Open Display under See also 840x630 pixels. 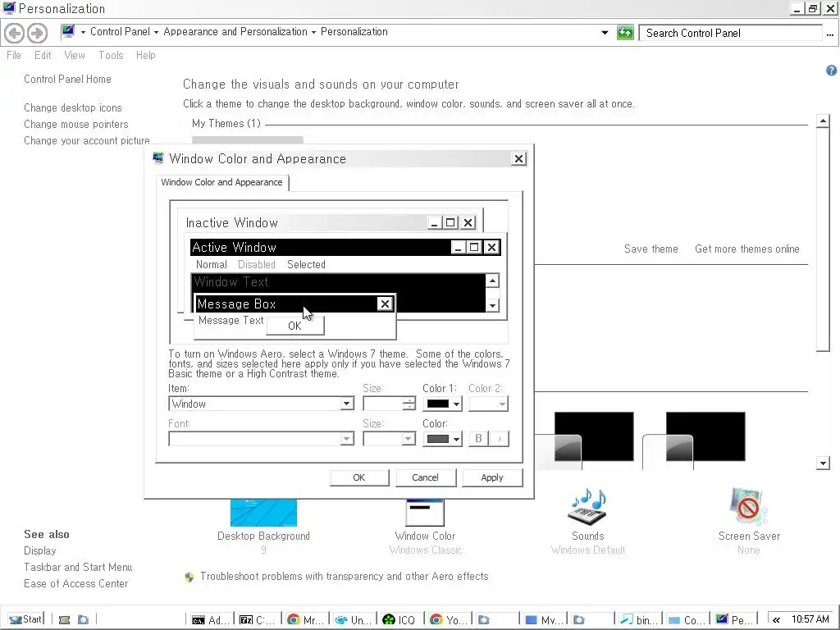tap(39, 550)
